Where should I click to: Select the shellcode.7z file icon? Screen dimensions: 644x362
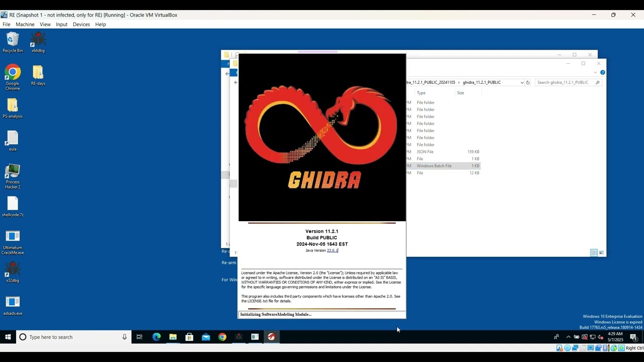point(13,207)
